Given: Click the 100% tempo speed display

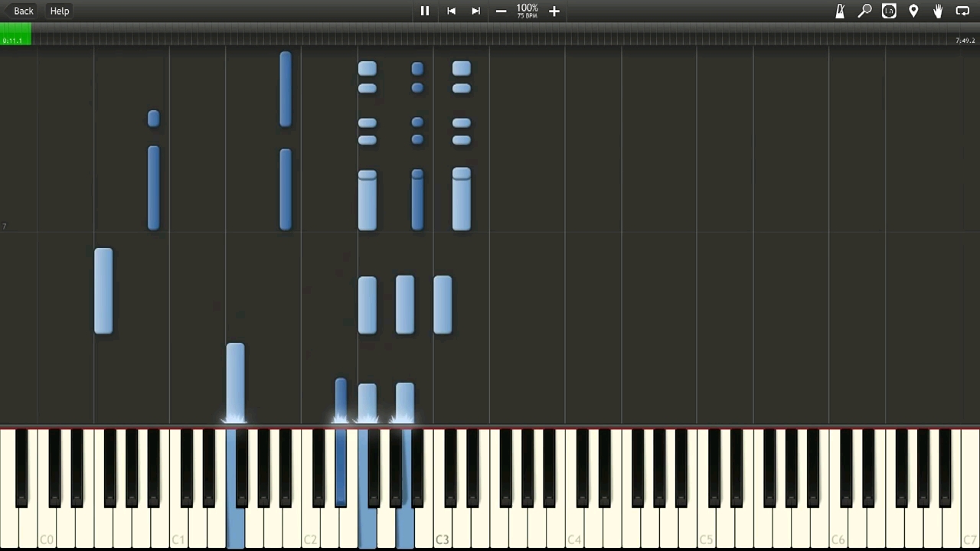Looking at the screenshot, I should [527, 10].
